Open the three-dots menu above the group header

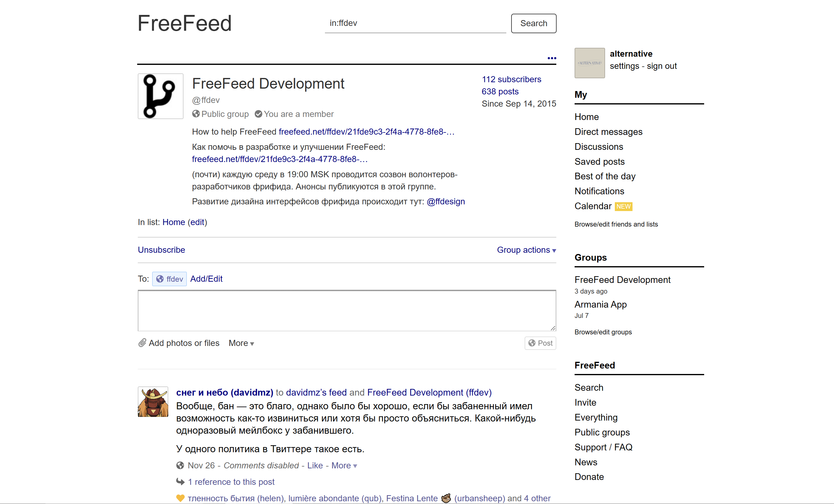coord(552,58)
